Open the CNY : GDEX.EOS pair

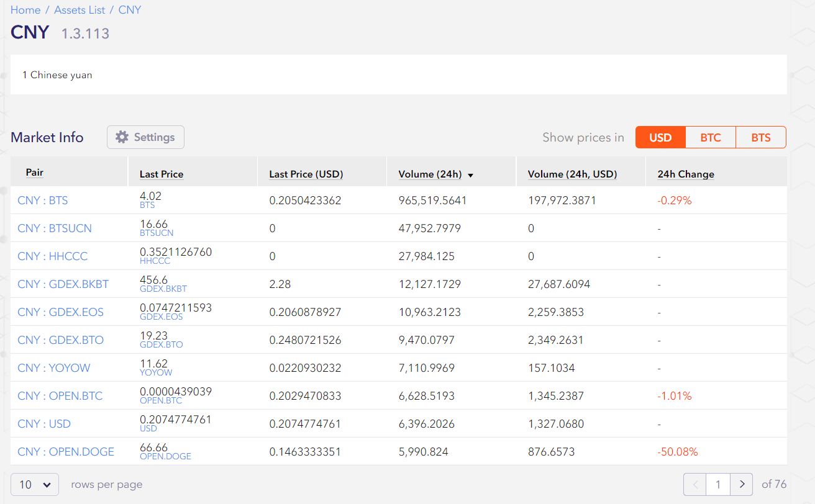pos(61,312)
